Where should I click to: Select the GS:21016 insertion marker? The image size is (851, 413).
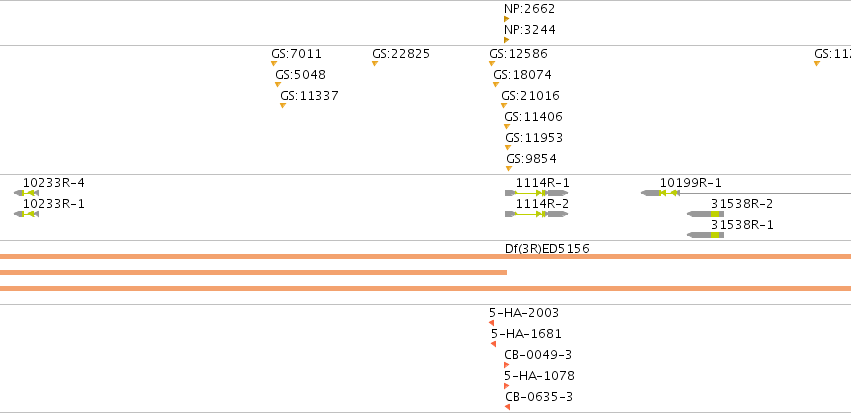(x=504, y=106)
